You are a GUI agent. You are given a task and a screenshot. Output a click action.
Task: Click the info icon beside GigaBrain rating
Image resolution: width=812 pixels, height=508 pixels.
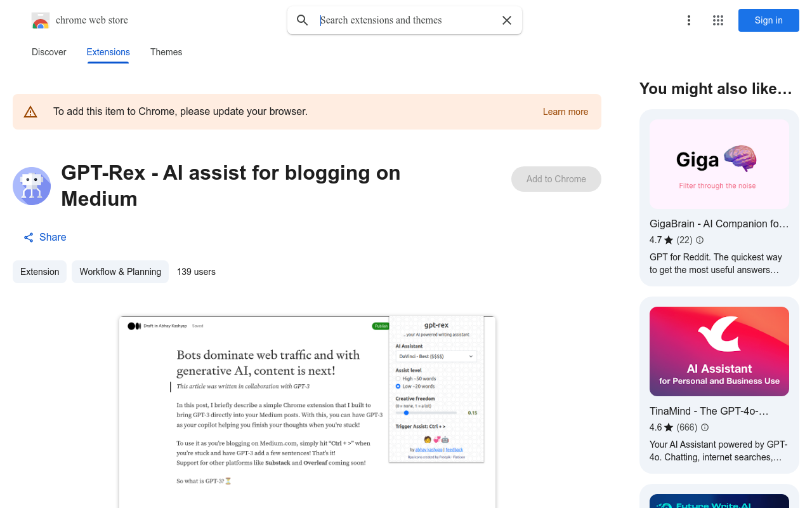click(700, 240)
